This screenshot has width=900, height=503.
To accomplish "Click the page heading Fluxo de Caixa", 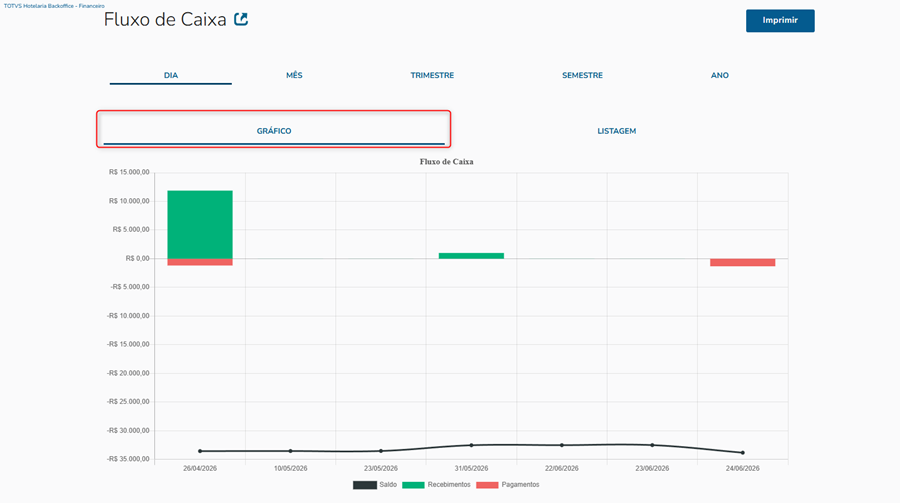I will (165, 20).
